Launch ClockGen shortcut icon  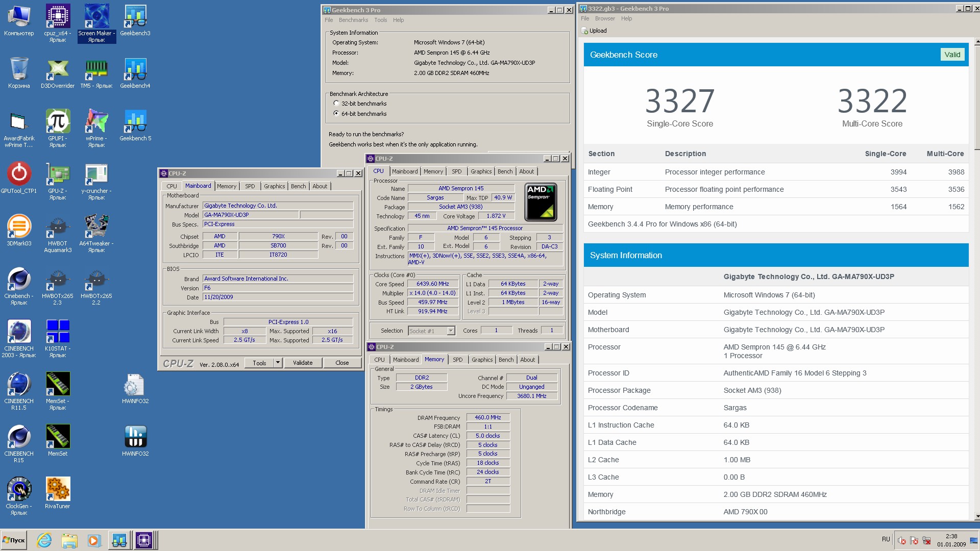pos(19,496)
